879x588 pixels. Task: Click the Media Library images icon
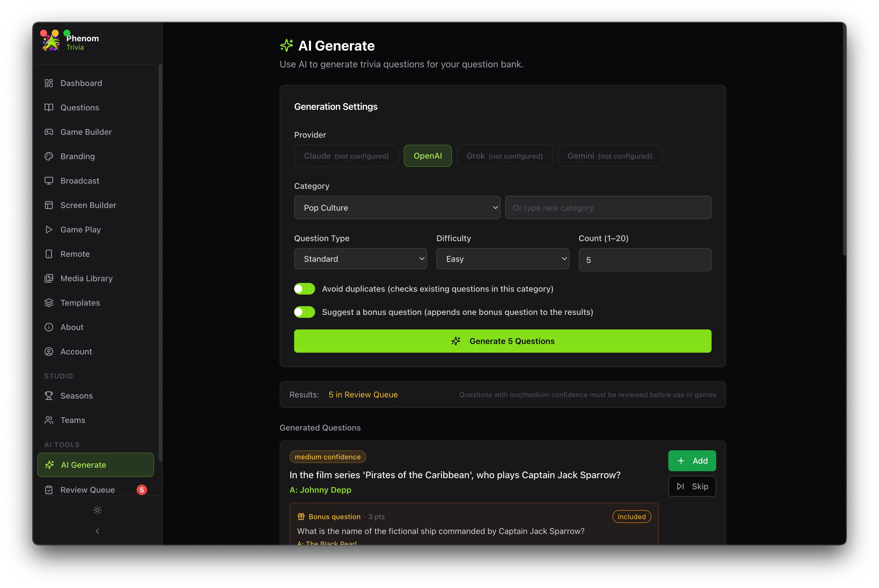click(49, 278)
